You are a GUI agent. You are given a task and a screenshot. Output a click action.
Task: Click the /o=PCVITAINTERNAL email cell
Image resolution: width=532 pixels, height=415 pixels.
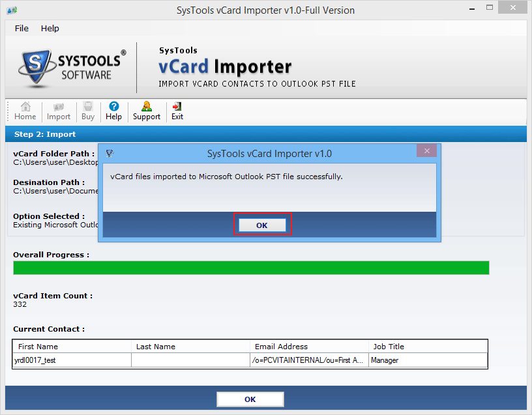309,360
